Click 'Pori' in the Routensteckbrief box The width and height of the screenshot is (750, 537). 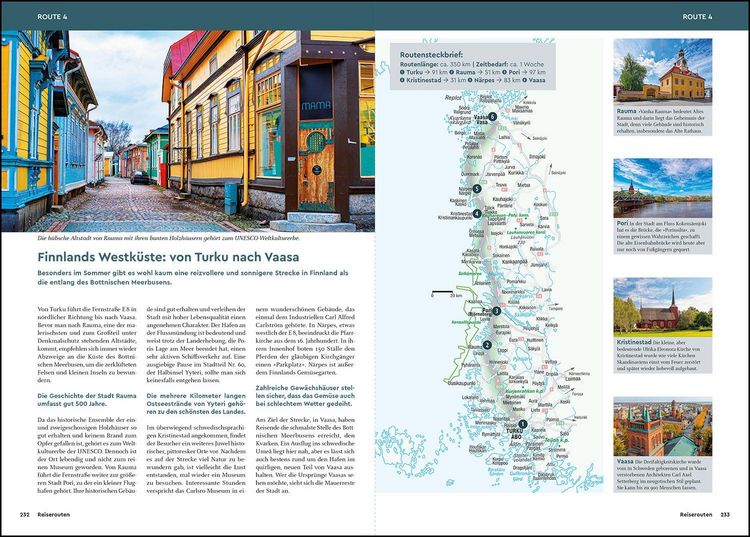click(x=514, y=72)
